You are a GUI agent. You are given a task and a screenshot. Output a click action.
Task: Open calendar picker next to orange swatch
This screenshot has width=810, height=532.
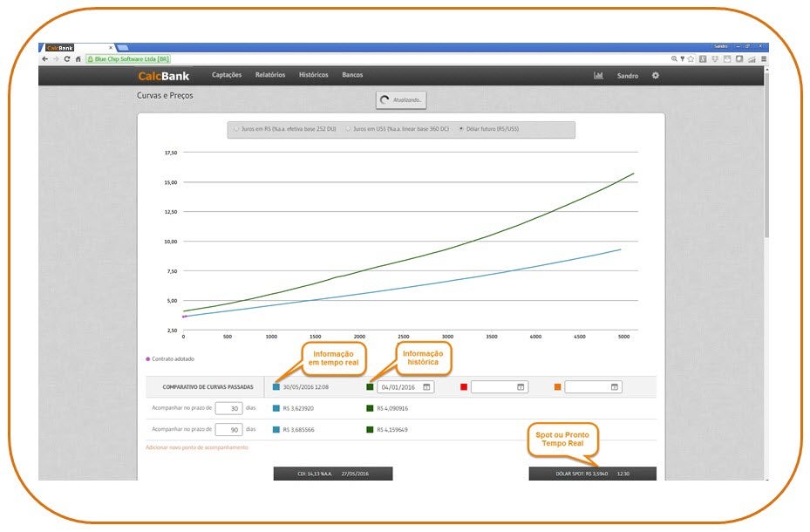pos(614,386)
